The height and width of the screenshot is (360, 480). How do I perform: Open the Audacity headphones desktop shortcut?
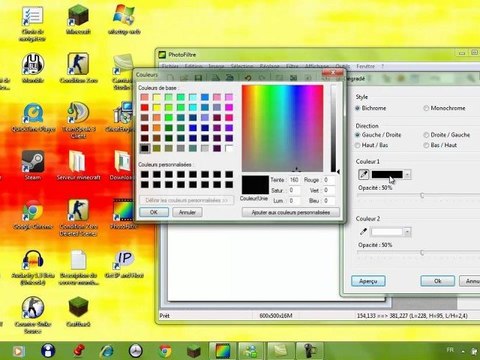pyautogui.click(x=33, y=259)
